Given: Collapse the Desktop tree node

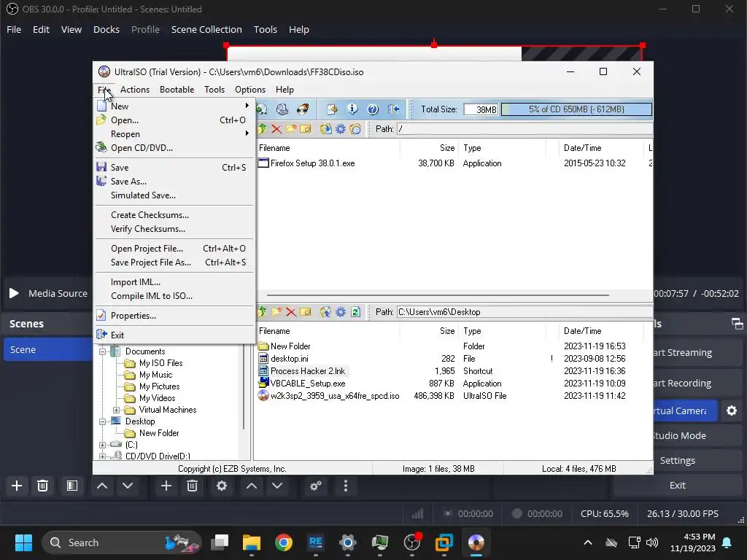Looking at the screenshot, I should tap(102, 421).
